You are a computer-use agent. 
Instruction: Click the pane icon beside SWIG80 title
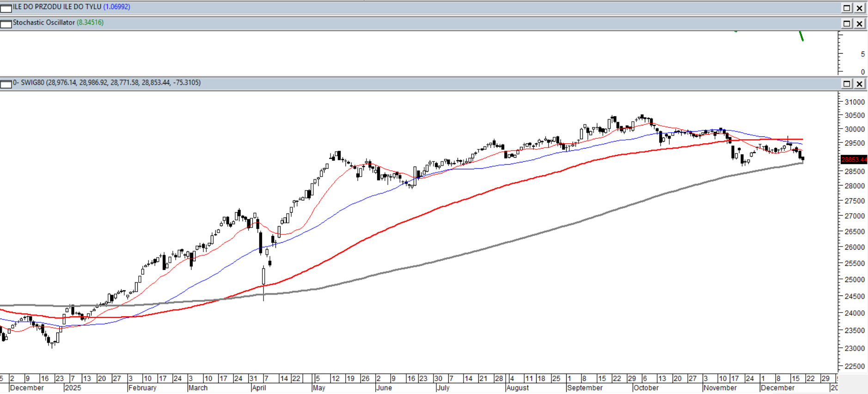6,84
